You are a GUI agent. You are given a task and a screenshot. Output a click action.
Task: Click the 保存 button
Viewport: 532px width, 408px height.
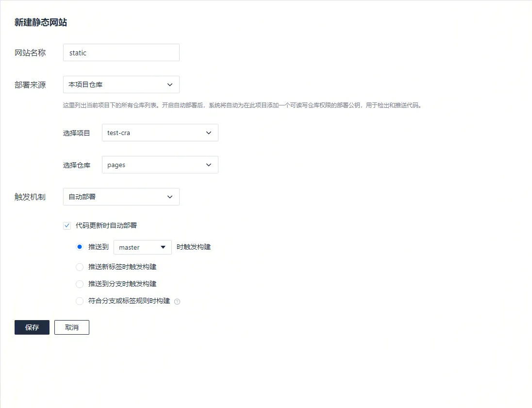coord(32,327)
